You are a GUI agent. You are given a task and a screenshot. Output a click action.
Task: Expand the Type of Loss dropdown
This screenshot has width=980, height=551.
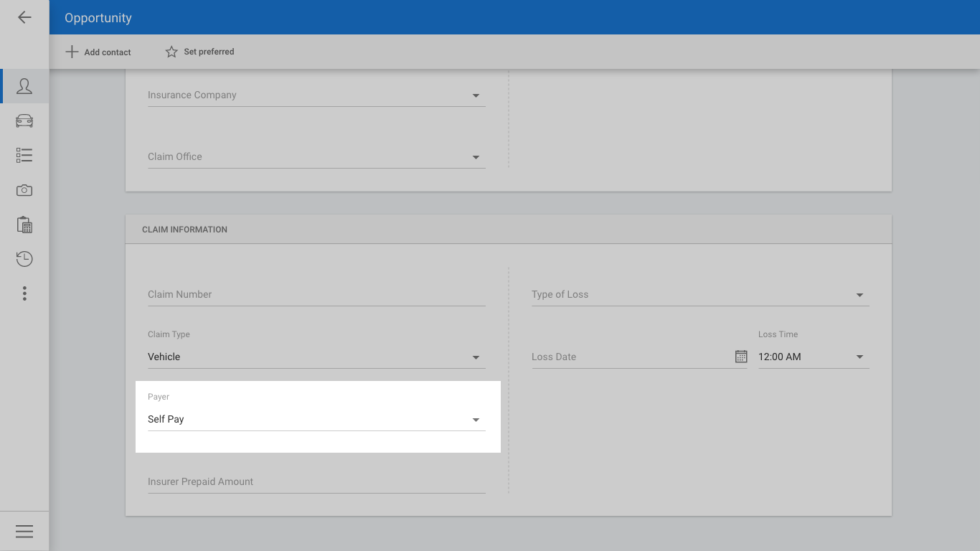pyautogui.click(x=700, y=295)
